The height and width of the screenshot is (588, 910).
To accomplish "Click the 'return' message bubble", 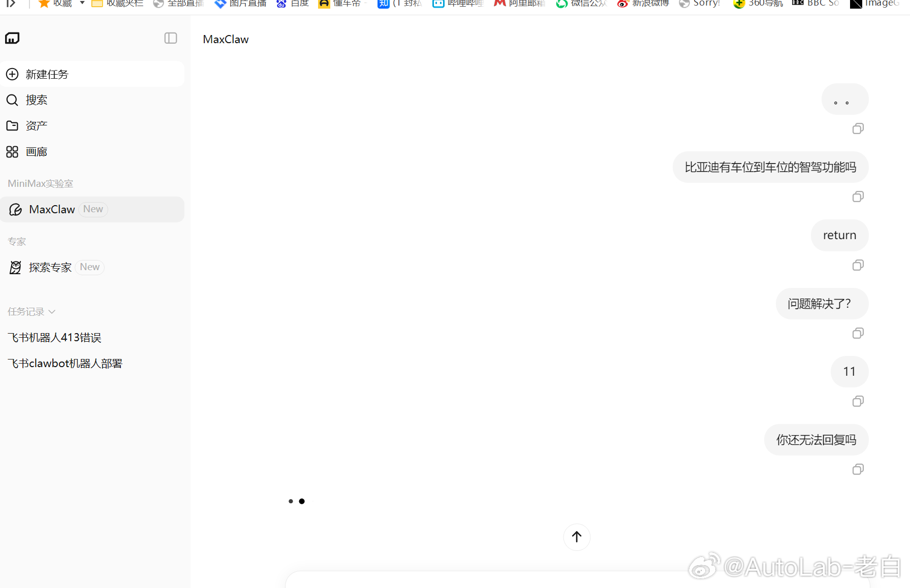I will tap(839, 235).
